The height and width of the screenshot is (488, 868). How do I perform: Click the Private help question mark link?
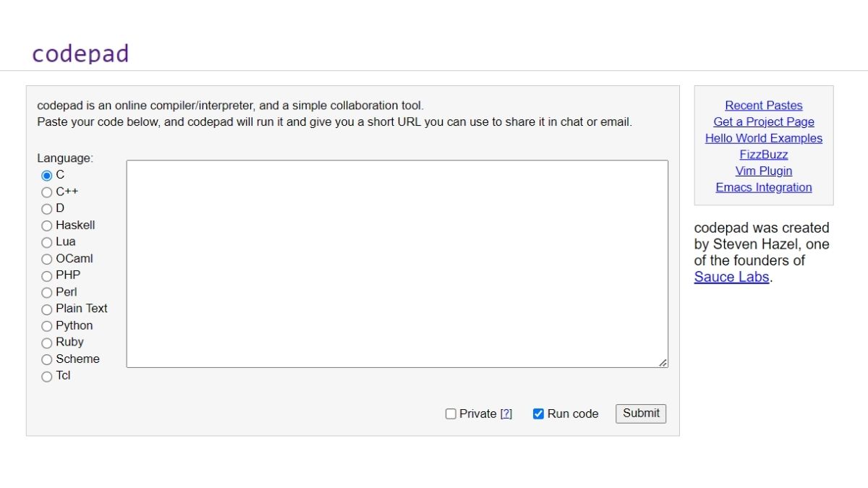(x=506, y=414)
